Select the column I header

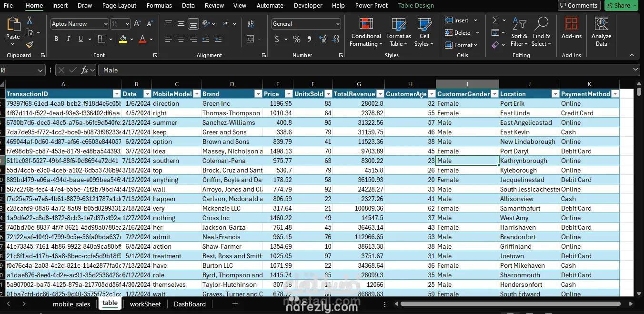(x=467, y=84)
